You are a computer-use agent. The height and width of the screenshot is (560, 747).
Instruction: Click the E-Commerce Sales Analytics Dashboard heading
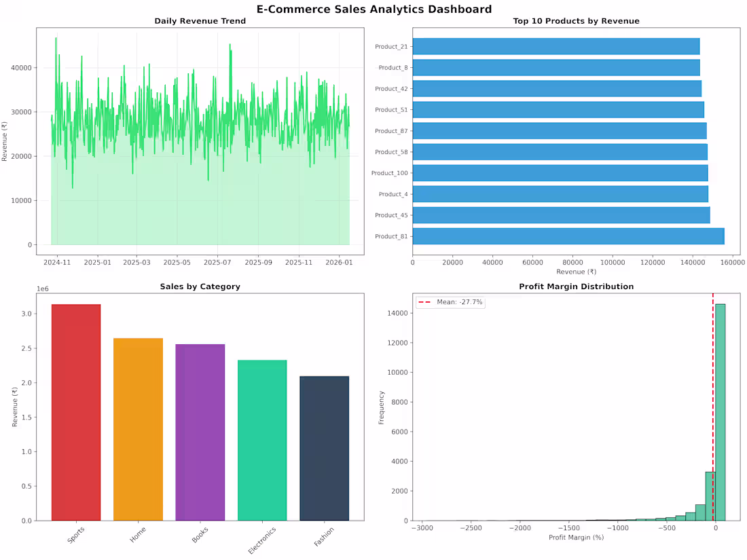[x=373, y=9]
